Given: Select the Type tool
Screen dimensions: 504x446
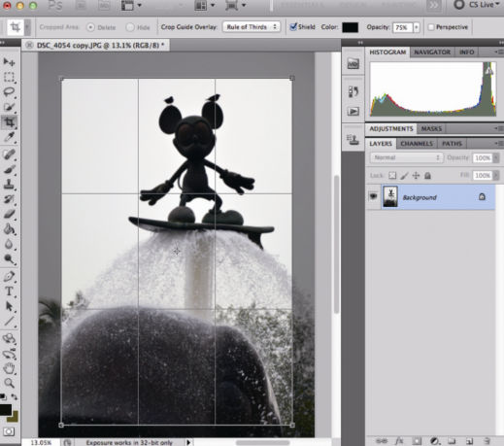Looking at the screenshot, I should click(9, 292).
